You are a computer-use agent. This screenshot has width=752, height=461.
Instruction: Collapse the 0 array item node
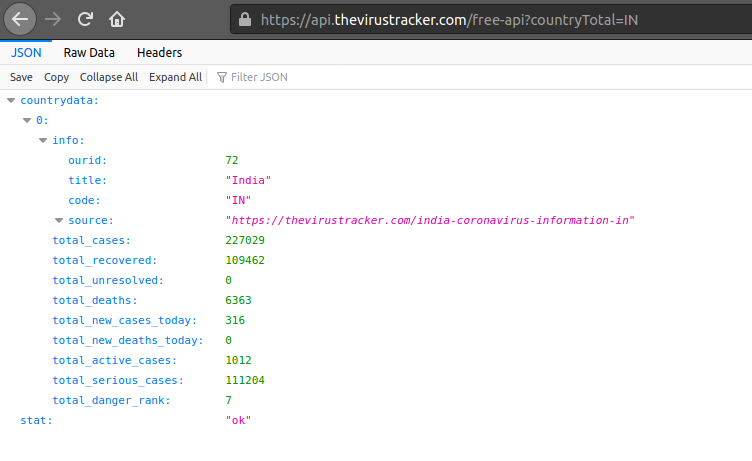(27, 121)
